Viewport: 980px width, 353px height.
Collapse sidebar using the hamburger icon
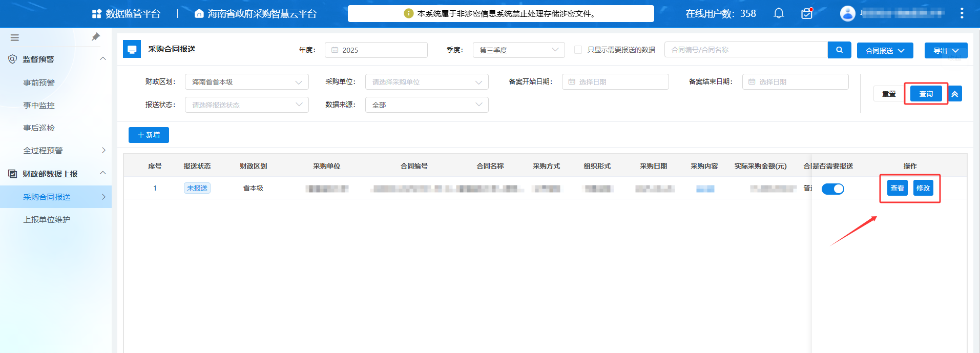point(15,37)
